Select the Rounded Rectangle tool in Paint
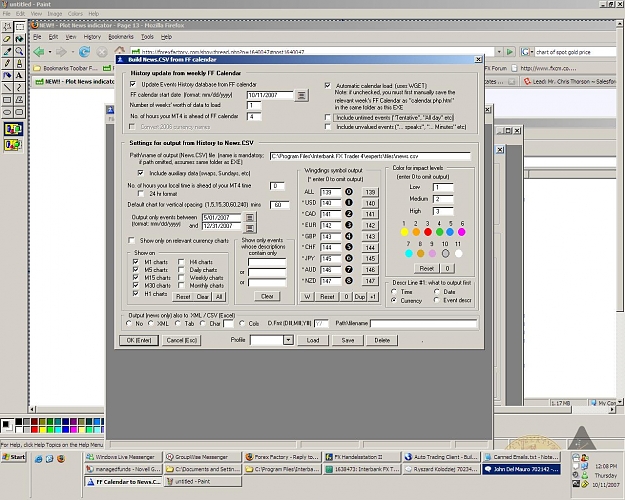The image size is (625, 500). pyautogui.click(x=19, y=112)
